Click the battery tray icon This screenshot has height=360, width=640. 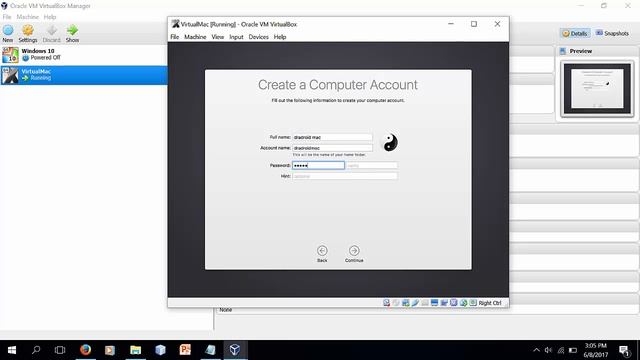point(573,350)
